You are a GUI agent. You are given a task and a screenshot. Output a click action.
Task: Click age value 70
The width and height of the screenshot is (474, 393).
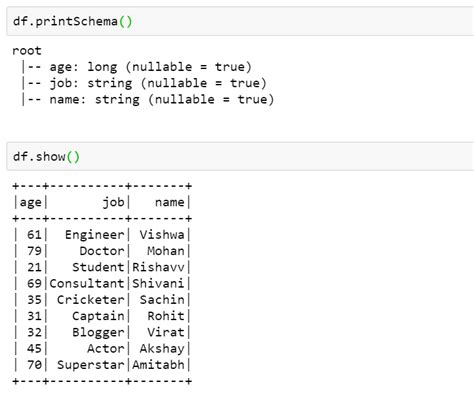click(x=34, y=365)
